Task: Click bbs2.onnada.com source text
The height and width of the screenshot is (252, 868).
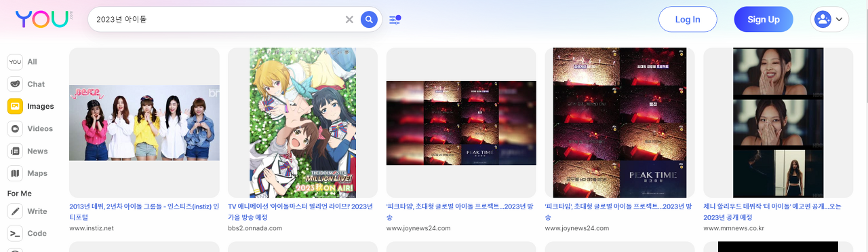Action: click(x=255, y=228)
